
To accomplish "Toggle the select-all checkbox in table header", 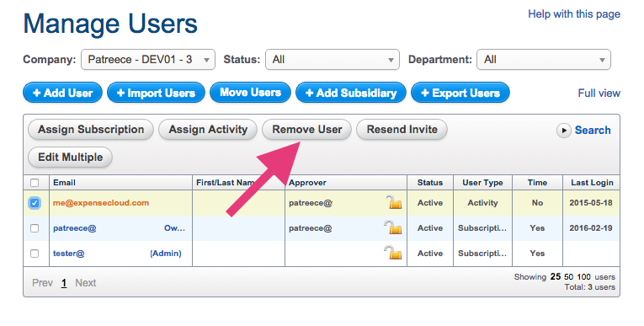I will (x=35, y=183).
